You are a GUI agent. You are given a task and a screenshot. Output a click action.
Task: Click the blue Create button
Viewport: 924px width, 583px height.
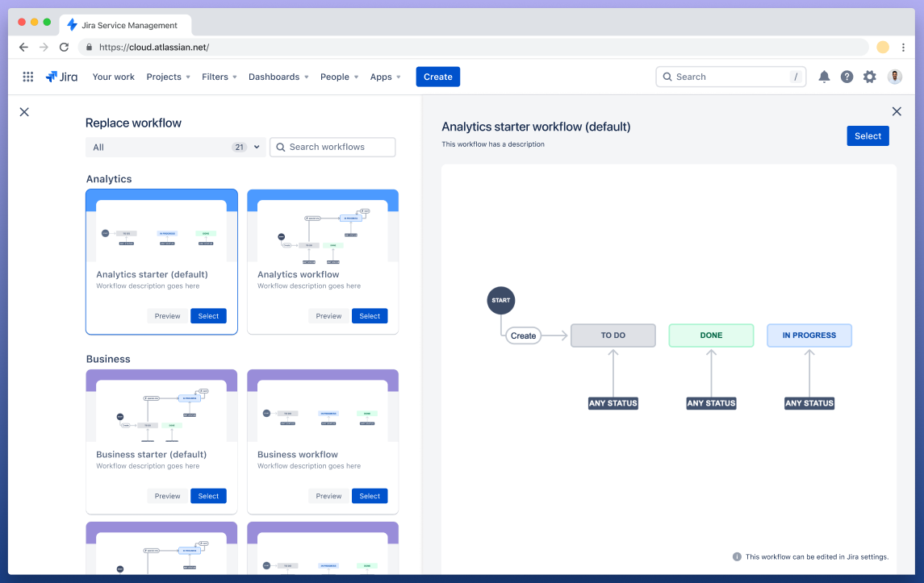click(438, 77)
